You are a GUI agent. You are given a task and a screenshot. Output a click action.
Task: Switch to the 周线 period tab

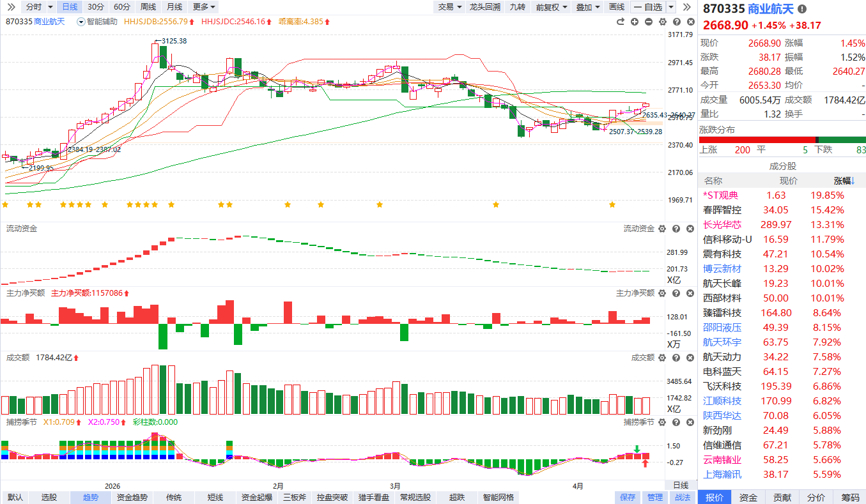coord(148,7)
